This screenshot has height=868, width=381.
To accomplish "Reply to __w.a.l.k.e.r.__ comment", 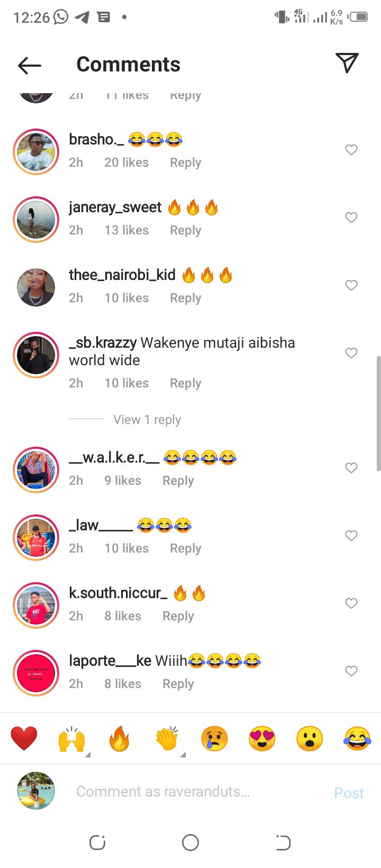I will point(178,481).
